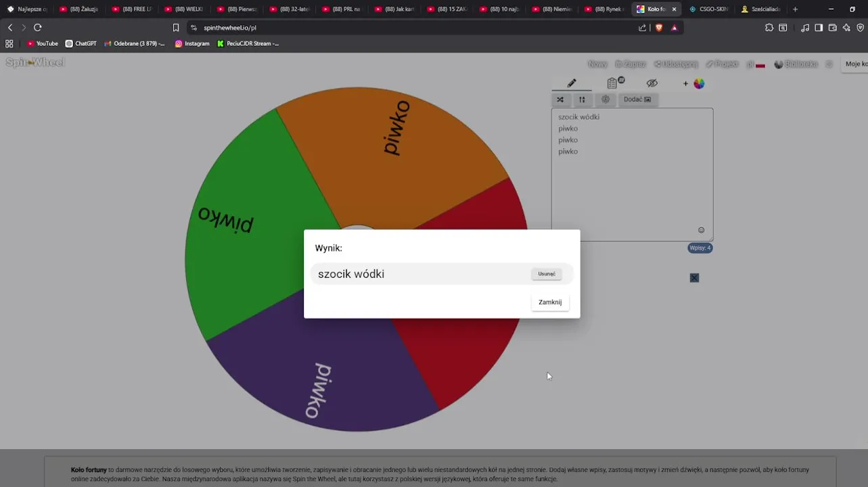Close the result dialog with Zamknij
The image size is (868, 487).
click(x=550, y=302)
